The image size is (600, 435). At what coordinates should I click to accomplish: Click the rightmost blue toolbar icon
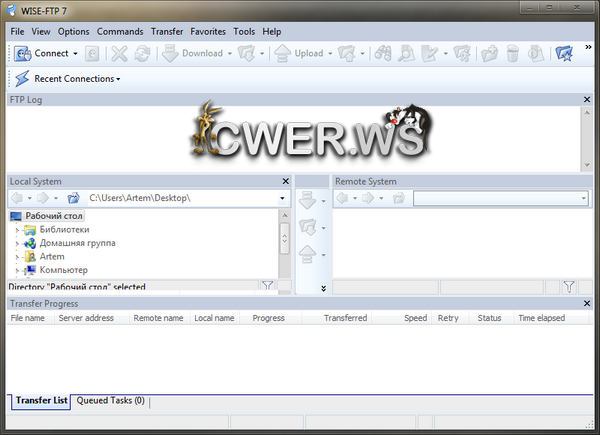564,53
